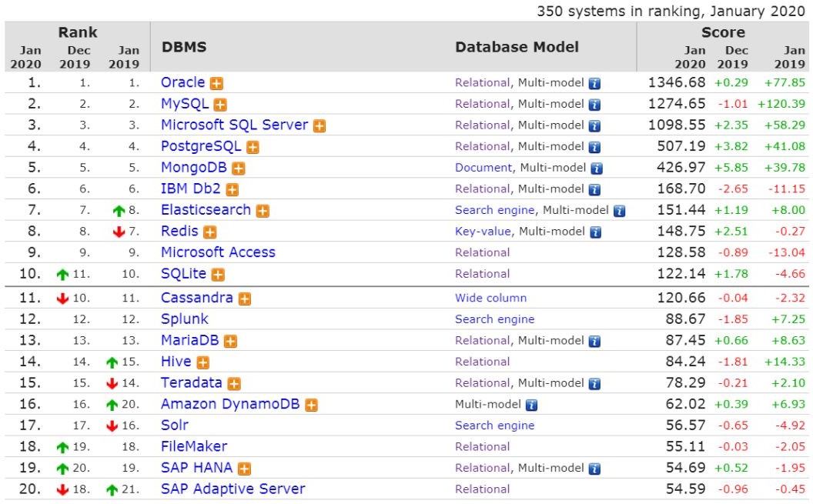Viewport: 813px width, 504px height.
Task: Click the blue info icon in MongoDB row
Action: (x=596, y=169)
